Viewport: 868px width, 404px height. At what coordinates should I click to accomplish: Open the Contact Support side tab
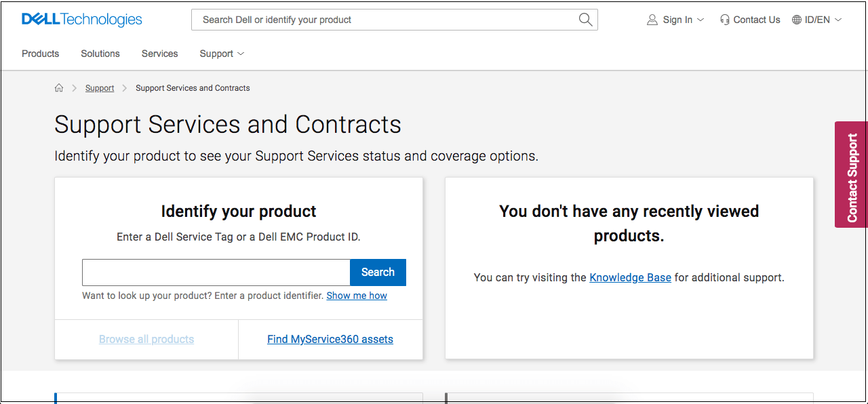pos(852,175)
